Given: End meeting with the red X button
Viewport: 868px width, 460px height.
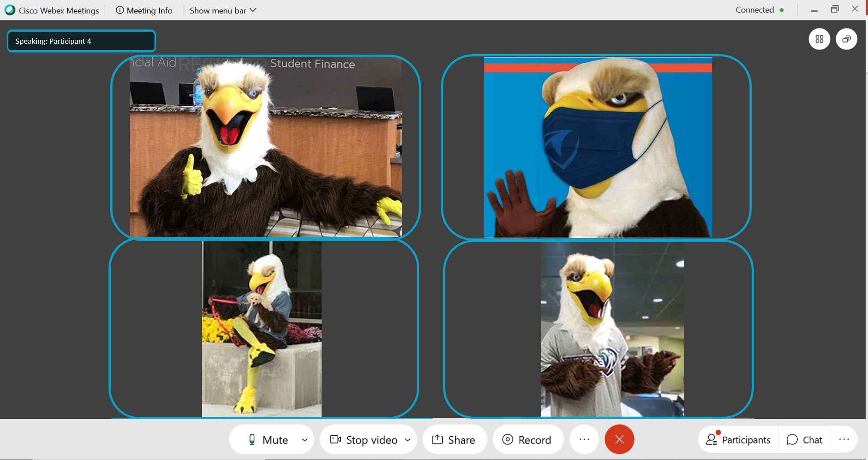Looking at the screenshot, I should (x=619, y=440).
